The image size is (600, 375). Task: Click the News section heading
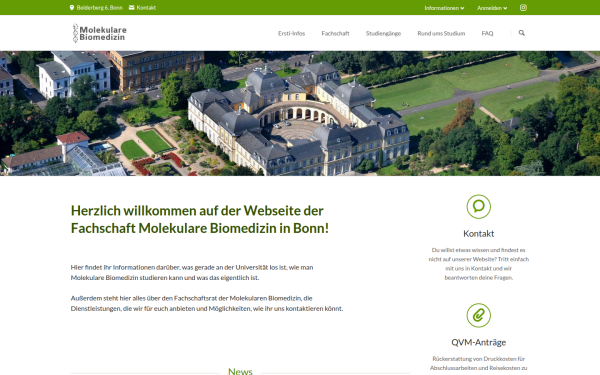click(240, 371)
